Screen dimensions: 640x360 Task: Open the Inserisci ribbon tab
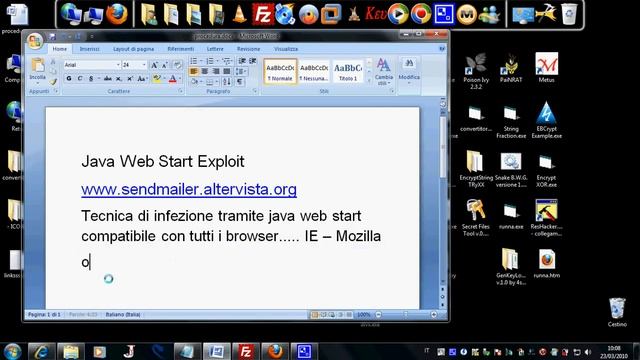click(x=89, y=49)
